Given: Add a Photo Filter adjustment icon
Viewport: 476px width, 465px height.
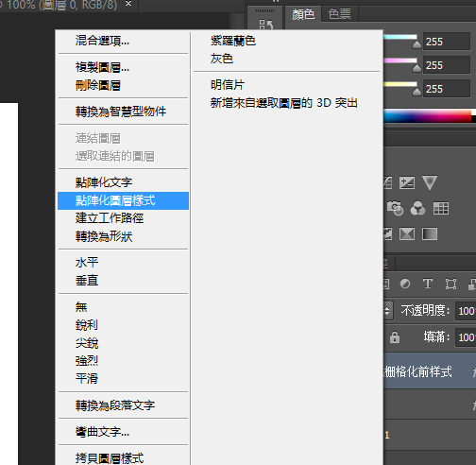Looking at the screenshot, I should (395, 208).
